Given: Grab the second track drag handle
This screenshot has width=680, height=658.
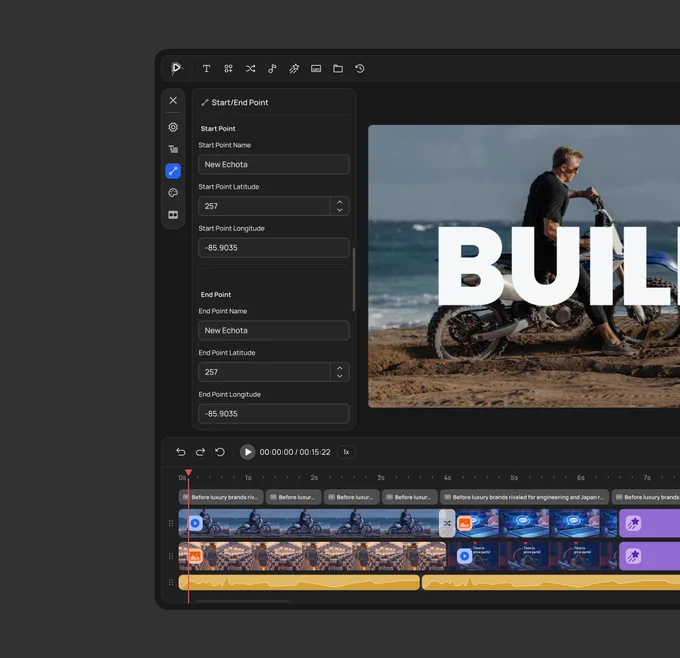Looking at the screenshot, I should 171,556.
